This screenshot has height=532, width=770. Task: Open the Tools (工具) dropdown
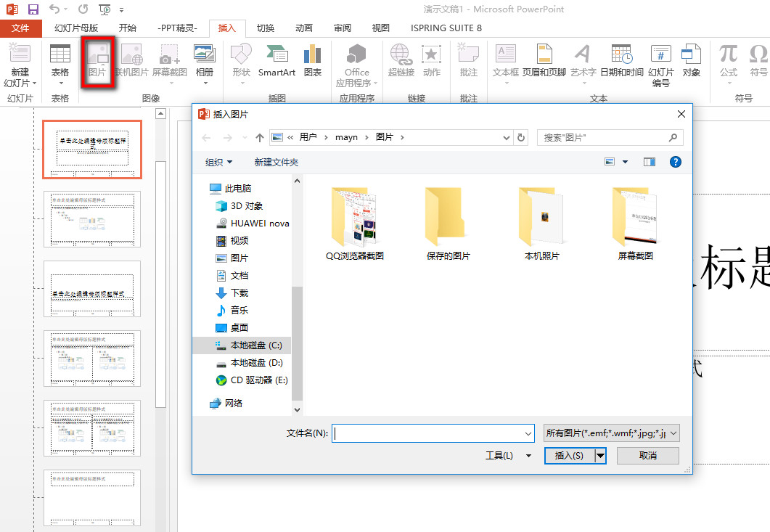point(508,455)
